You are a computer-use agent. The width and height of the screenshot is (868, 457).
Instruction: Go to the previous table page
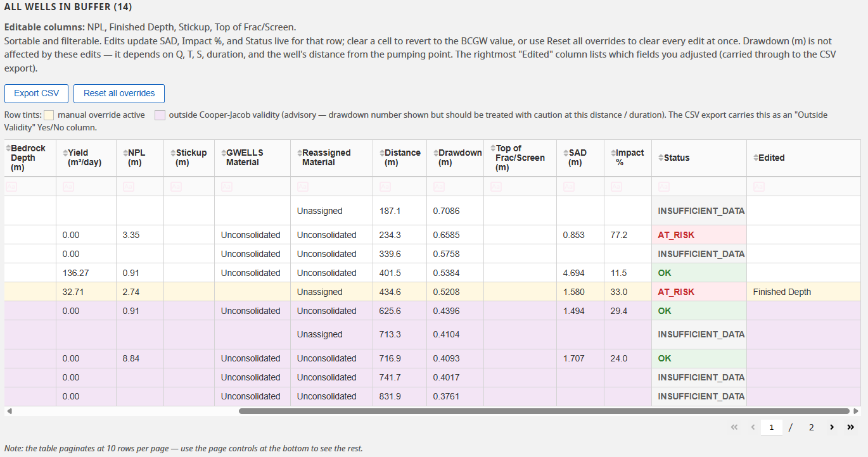(753, 427)
